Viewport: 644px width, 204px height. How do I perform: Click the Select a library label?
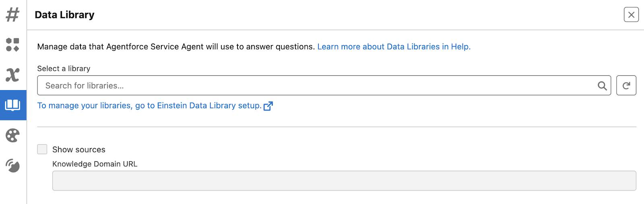[64, 68]
